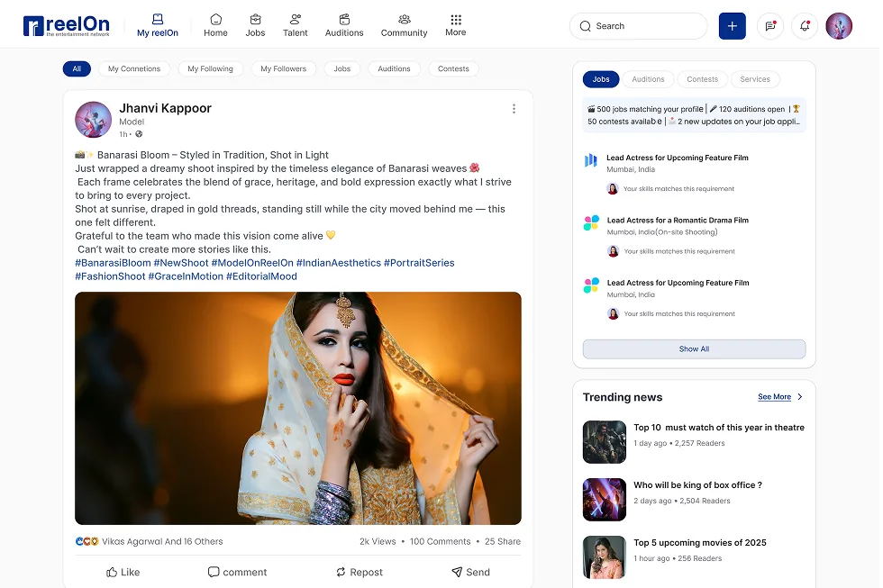
Task: Toggle Like on Jhanvi's post
Action: 123,572
